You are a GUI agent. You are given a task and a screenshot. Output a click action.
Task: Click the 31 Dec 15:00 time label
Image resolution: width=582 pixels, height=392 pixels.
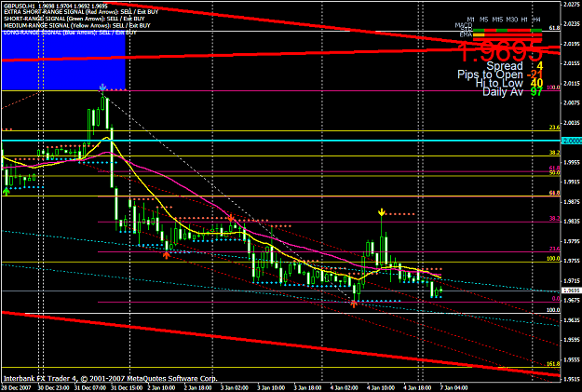pos(128,388)
